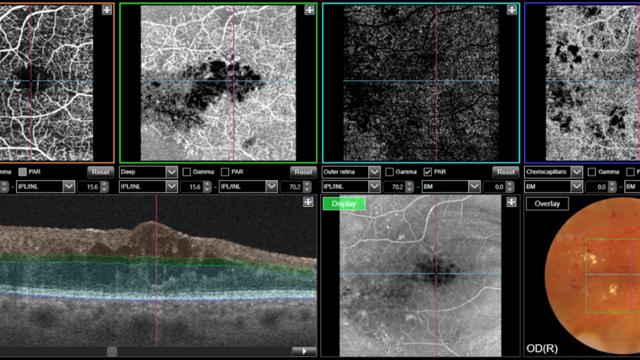Expand the Outer retina panel via its corner icon
Screen dimensions: 640x360
[x=512, y=10]
